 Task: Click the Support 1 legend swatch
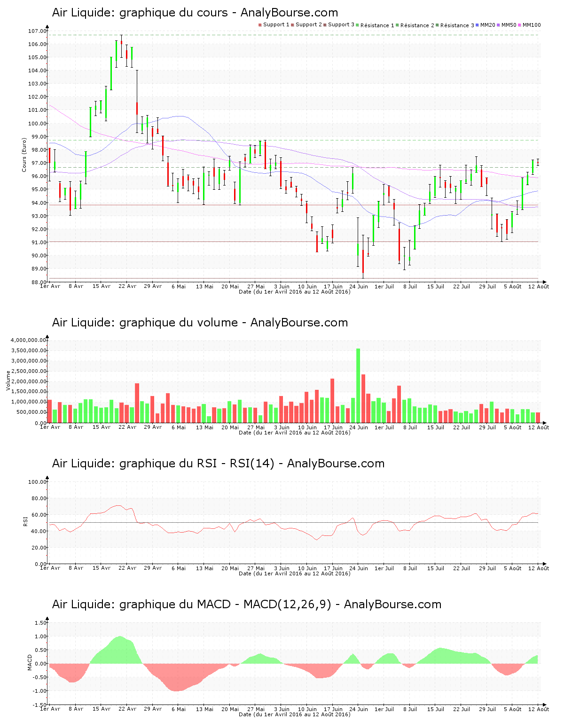coord(260,25)
